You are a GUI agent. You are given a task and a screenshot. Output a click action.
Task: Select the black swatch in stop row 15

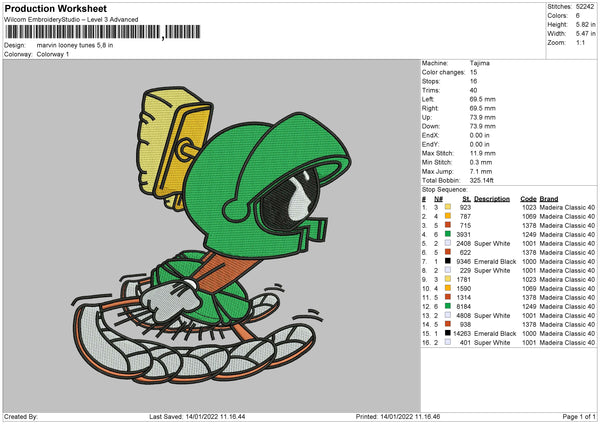click(448, 333)
